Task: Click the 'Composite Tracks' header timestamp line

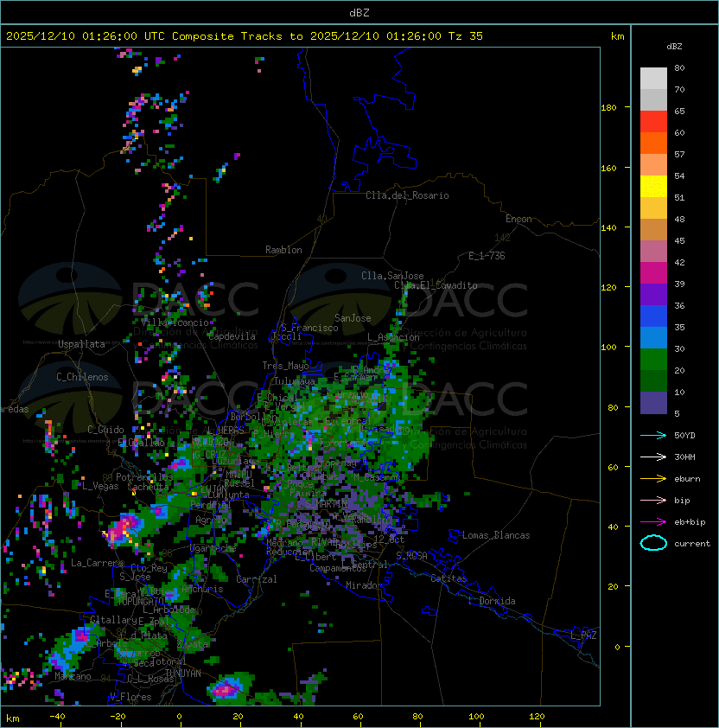Action: point(245,36)
